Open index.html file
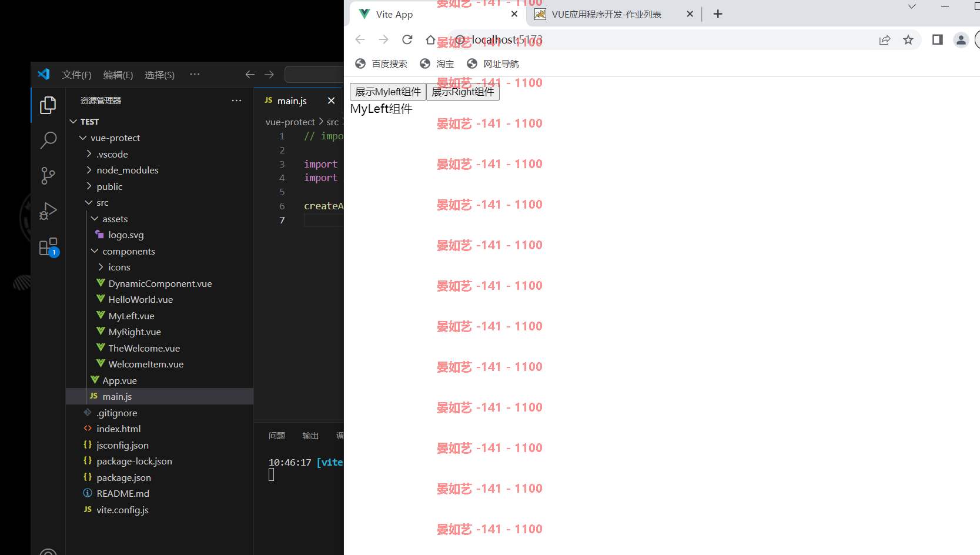 tap(159, 429)
